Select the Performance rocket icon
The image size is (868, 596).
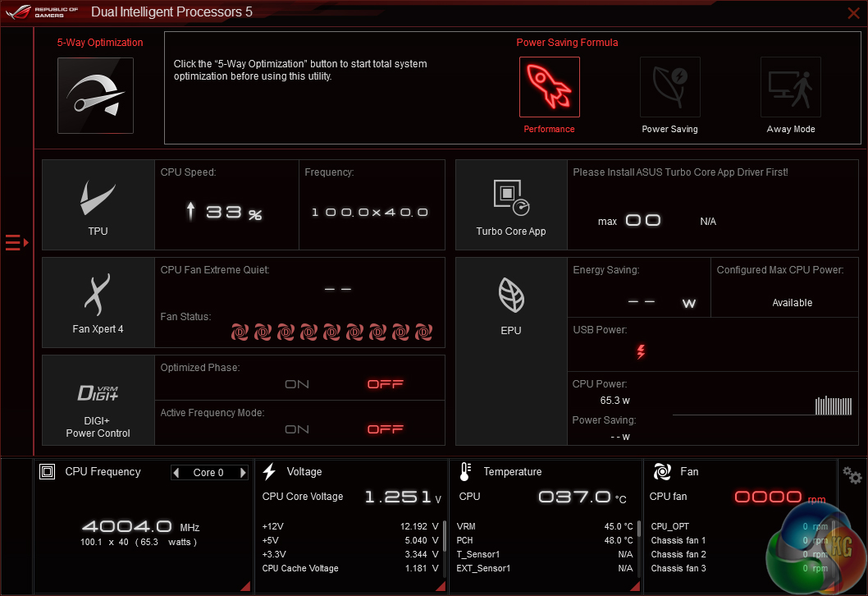[x=549, y=87]
